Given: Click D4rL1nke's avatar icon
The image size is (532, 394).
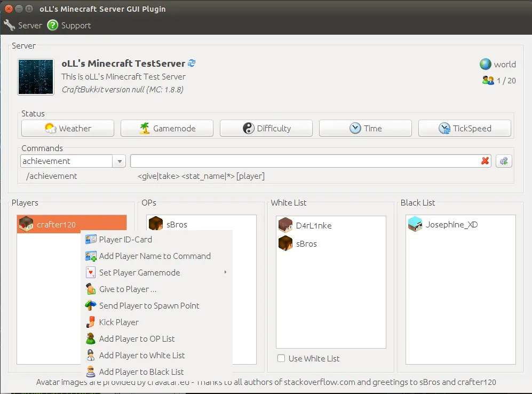Looking at the screenshot, I should click(285, 225).
